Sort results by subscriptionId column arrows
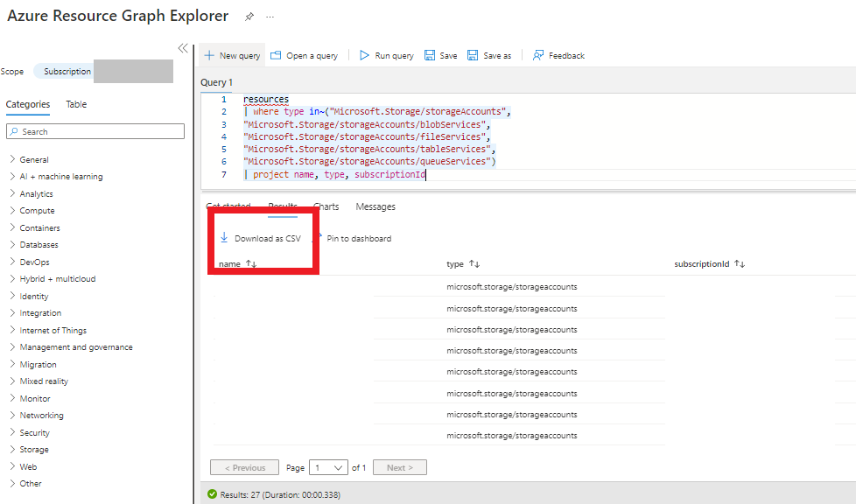The width and height of the screenshot is (856, 504). click(x=740, y=263)
